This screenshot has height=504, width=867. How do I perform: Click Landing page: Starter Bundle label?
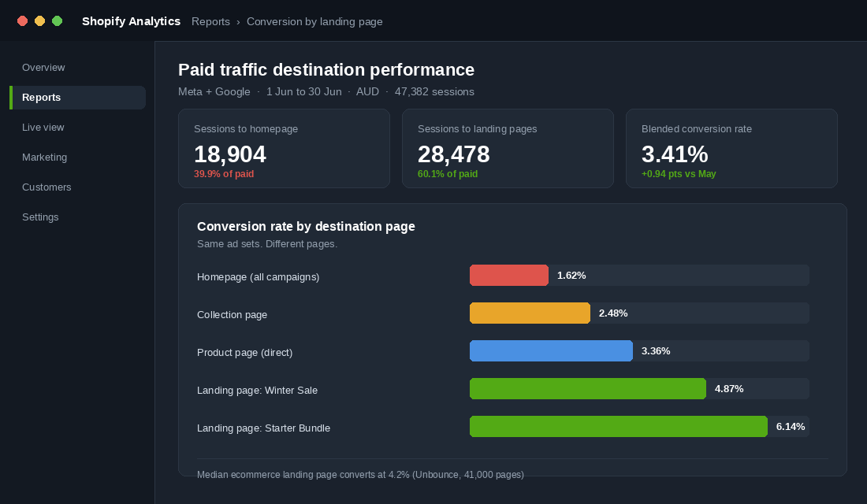264,428
